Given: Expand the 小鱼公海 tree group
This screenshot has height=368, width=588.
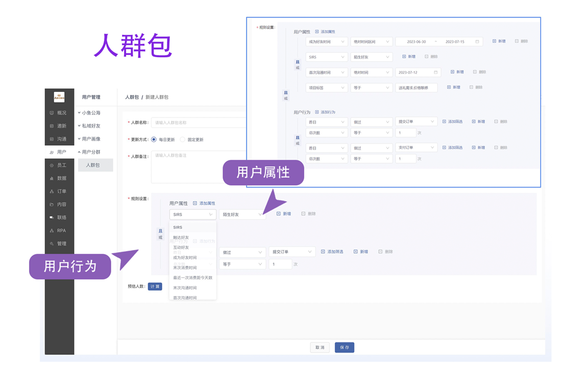Looking at the screenshot, I should pos(89,113).
